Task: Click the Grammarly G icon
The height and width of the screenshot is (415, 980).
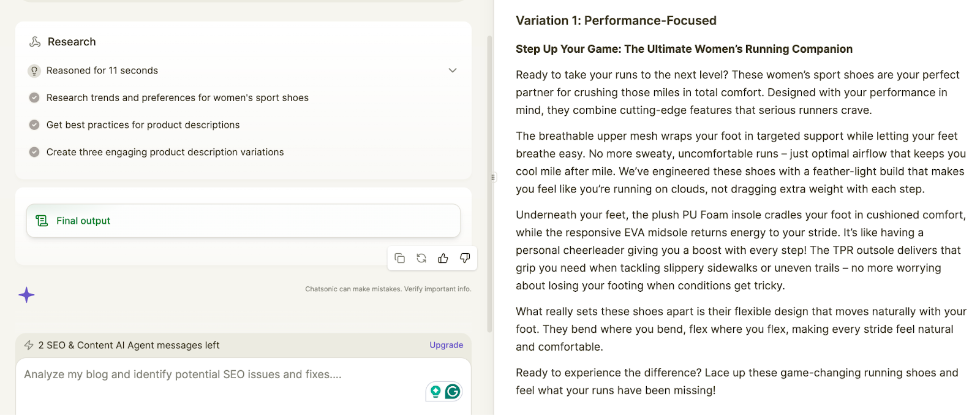Action: 453,391
